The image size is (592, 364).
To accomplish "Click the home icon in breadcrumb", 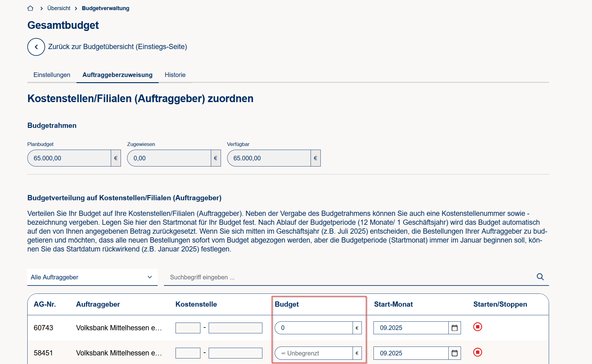I will tap(30, 8).
